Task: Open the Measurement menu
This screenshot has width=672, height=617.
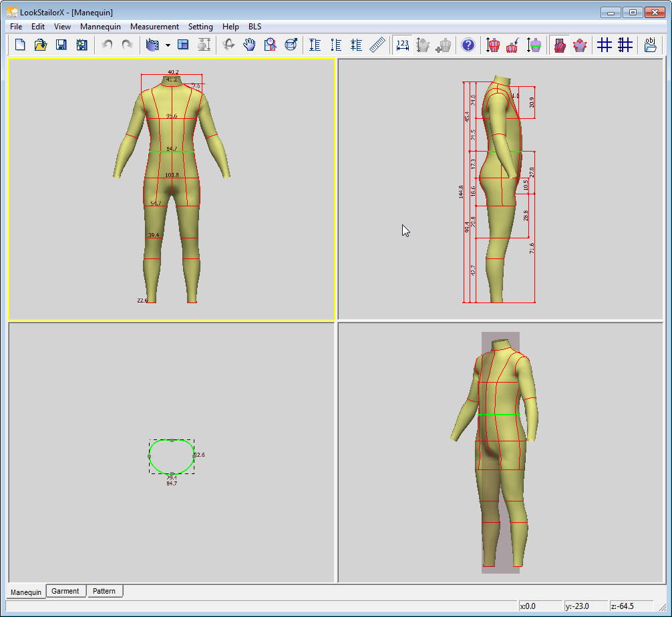Action: (x=154, y=27)
